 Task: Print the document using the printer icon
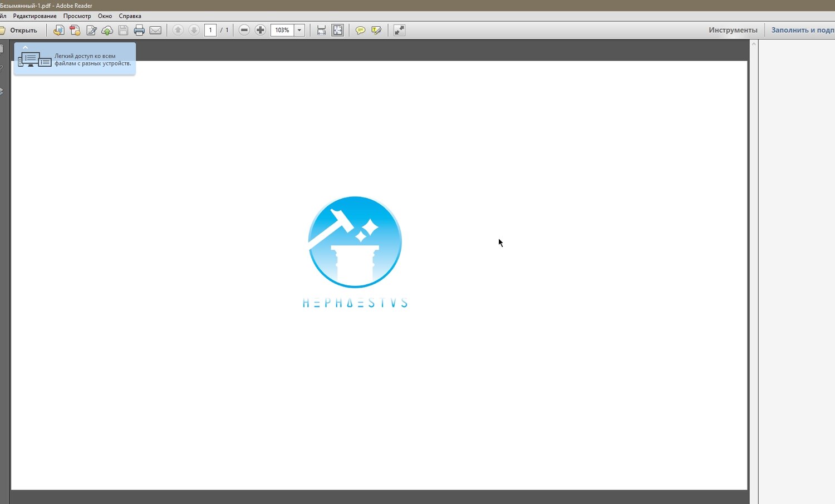140,30
